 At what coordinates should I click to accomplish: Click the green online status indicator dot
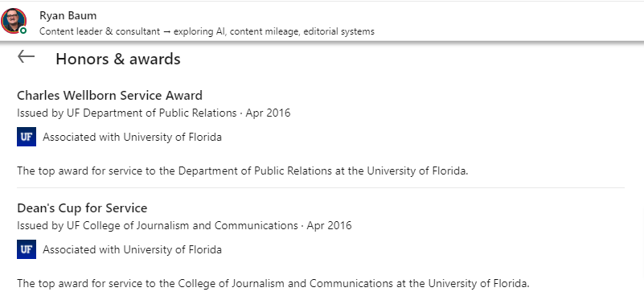(x=23, y=31)
